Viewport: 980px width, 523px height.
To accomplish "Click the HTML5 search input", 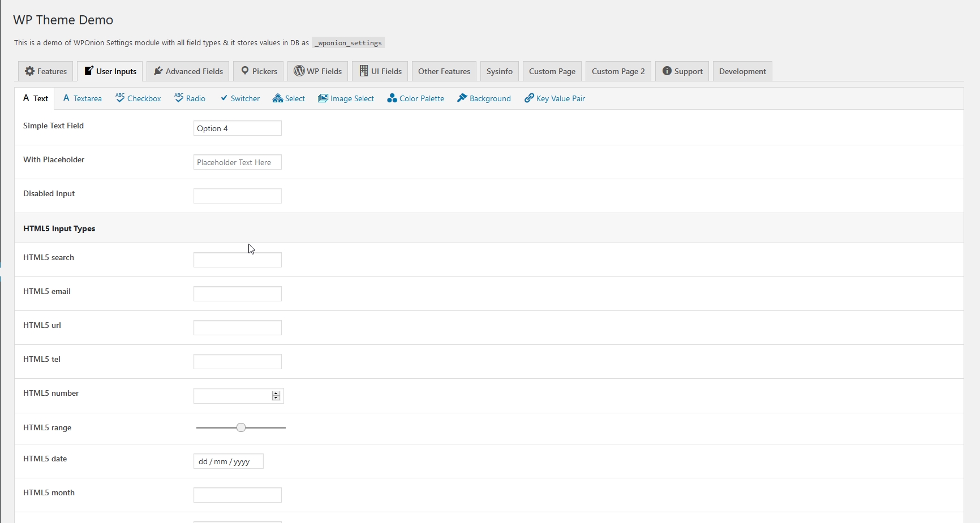I will coord(238,260).
